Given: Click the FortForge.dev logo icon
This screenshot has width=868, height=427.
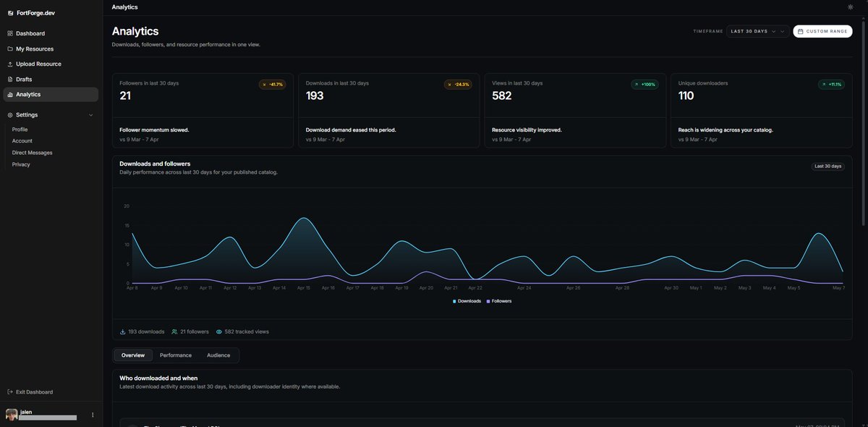Looking at the screenshot, I should tap(10, 13).
